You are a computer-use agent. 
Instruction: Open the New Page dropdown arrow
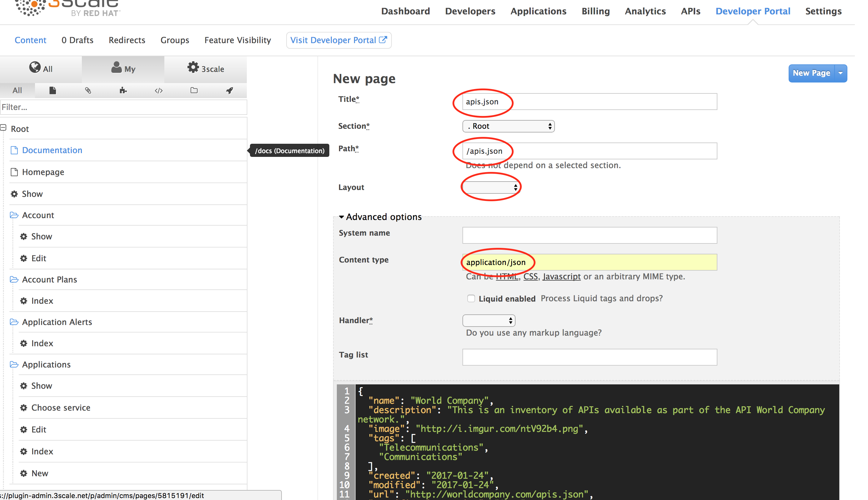click(x=840, y=73)
